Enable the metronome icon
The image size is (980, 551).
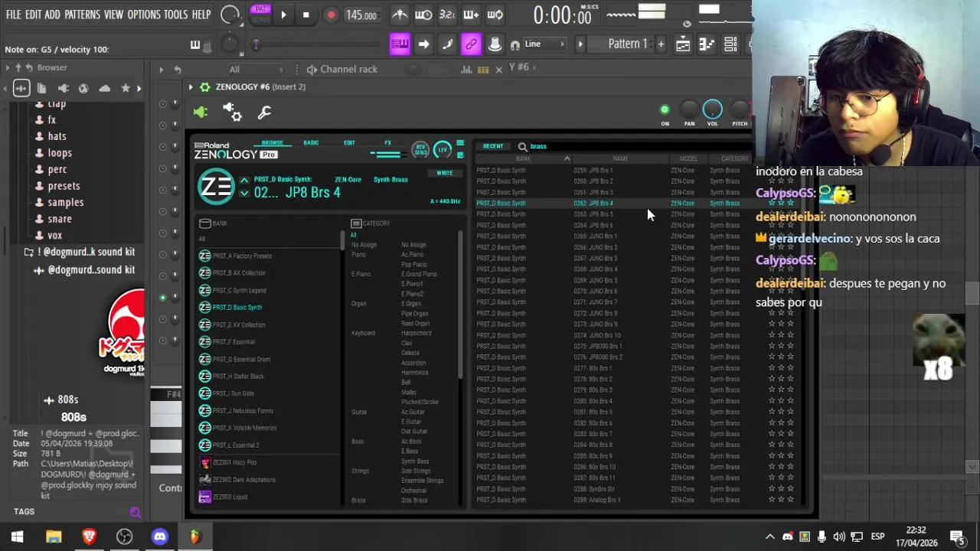point(400,15)
